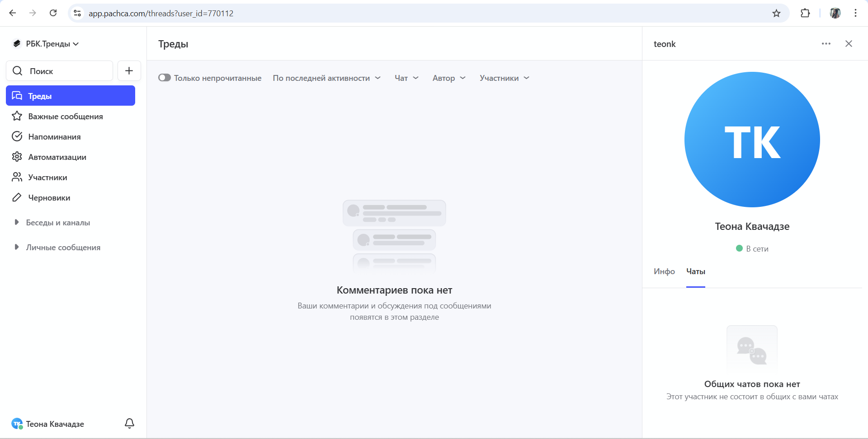Open Важные сообщения section
The height and width of the screenshot is (439, 868).
[71, 116]
